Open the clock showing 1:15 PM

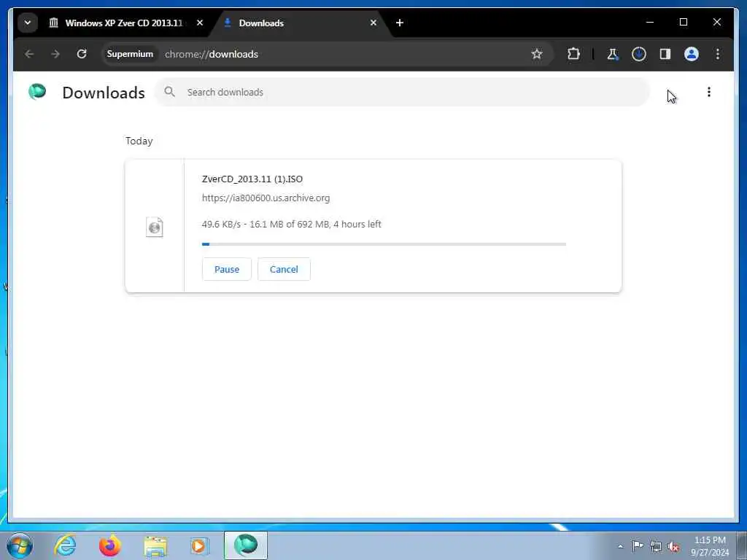710,546
